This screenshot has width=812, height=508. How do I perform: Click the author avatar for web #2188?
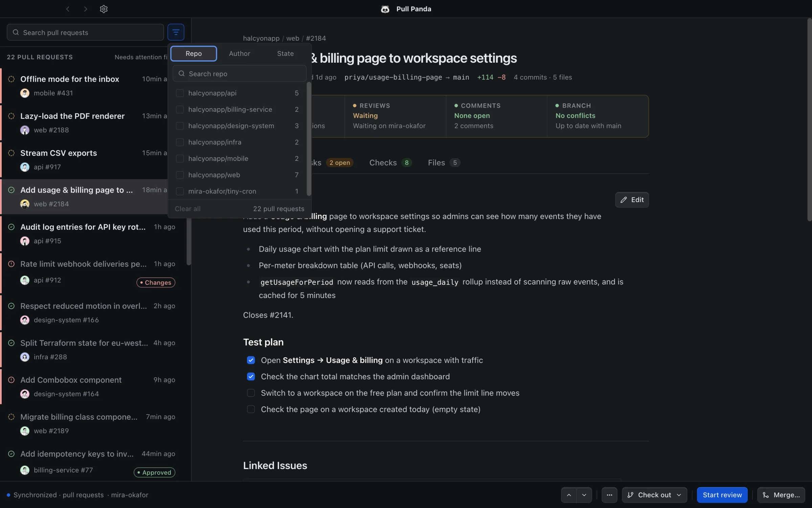[25, 130]
